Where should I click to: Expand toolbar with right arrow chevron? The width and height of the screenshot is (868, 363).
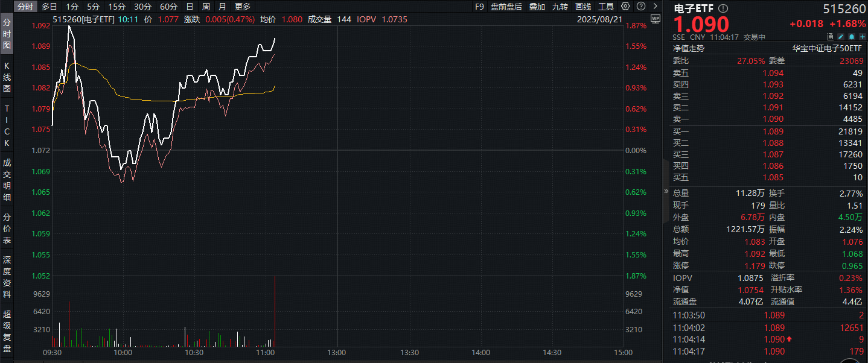pyautogui.click(x=655, y=7)
